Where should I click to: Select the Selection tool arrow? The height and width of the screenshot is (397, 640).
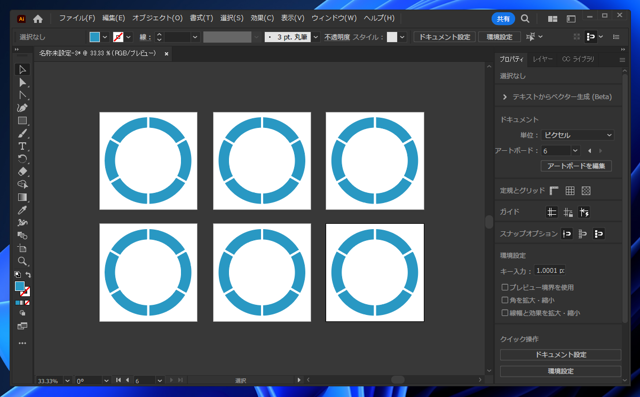tap(22, 70)
